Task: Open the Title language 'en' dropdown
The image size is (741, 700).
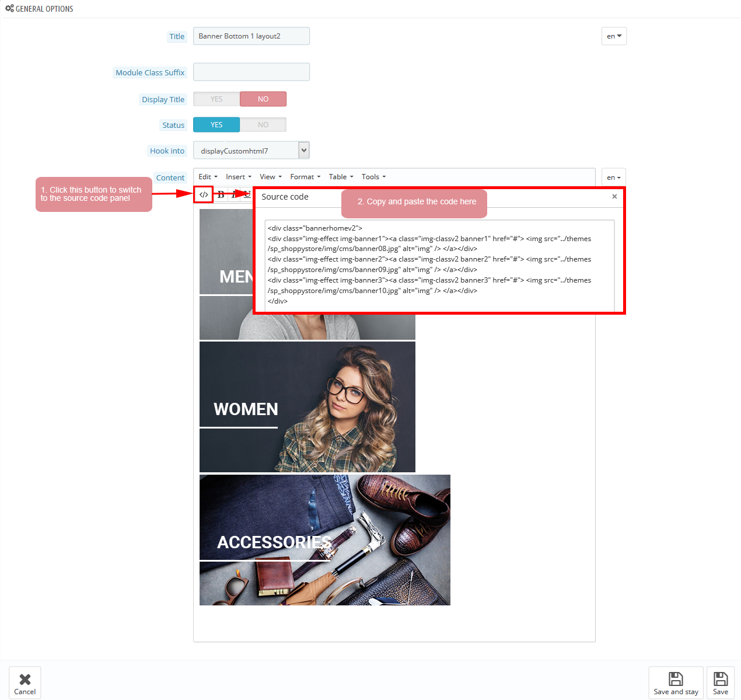Action: pyautogui.click(x=614, y=36)
